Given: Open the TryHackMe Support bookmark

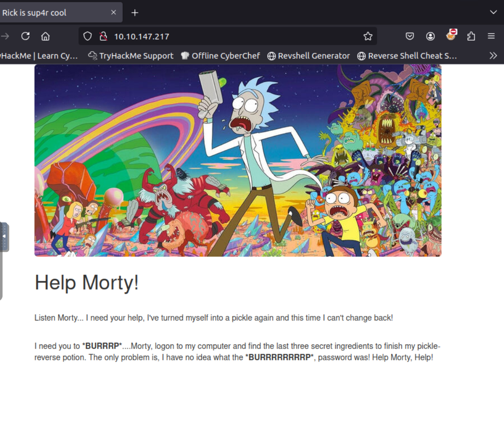Looking at the screenshot, I should (131, 56).
